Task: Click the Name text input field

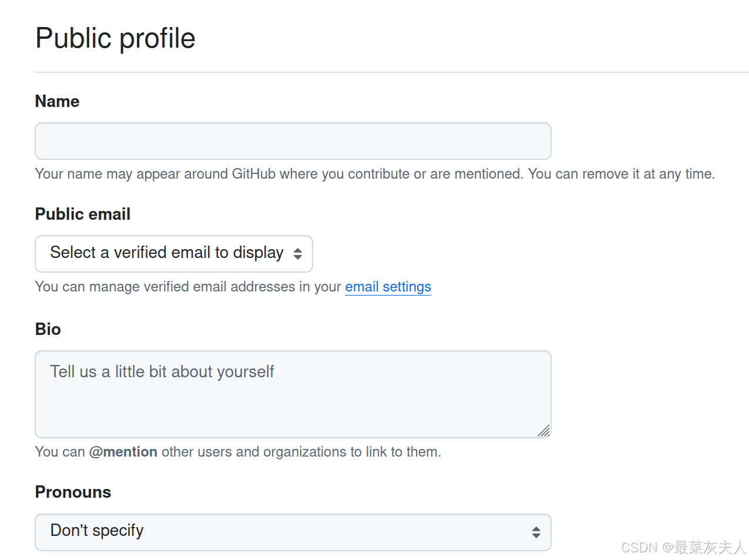Action: (x=293, y=141)
